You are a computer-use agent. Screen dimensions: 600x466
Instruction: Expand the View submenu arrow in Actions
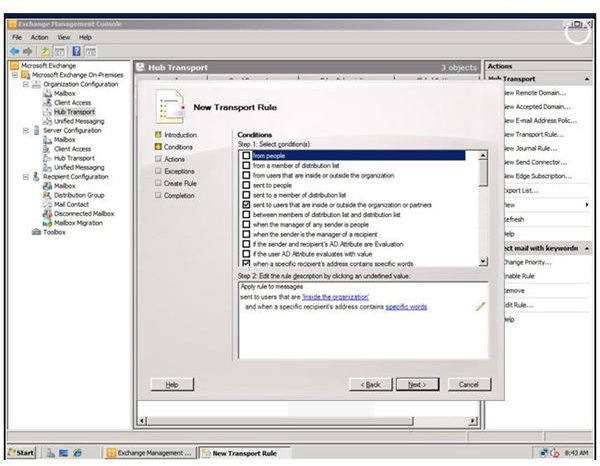point(587,205)
